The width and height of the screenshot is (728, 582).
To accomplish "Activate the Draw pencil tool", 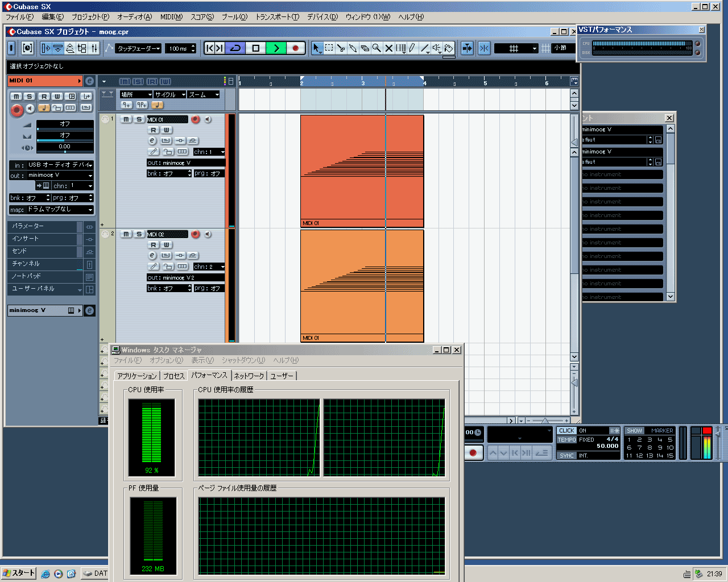I will [412, 48].
